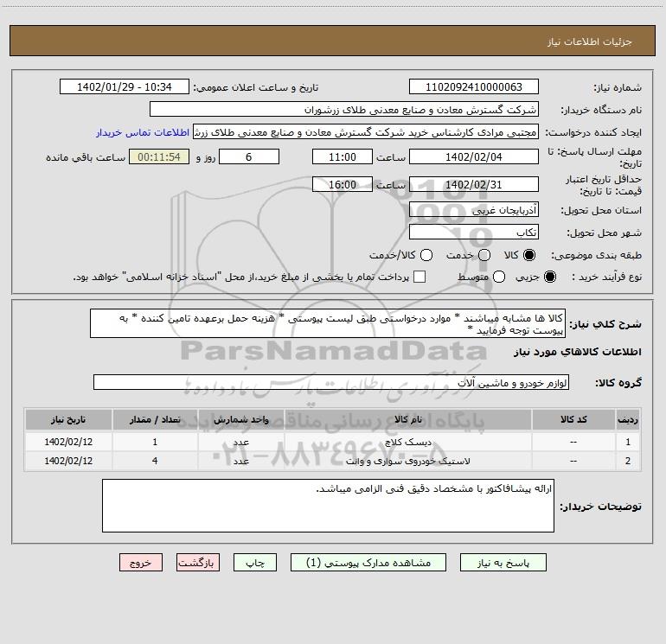Click the دیسک کلاچ item name cell

pyautogui.click(x=407, y=442)
